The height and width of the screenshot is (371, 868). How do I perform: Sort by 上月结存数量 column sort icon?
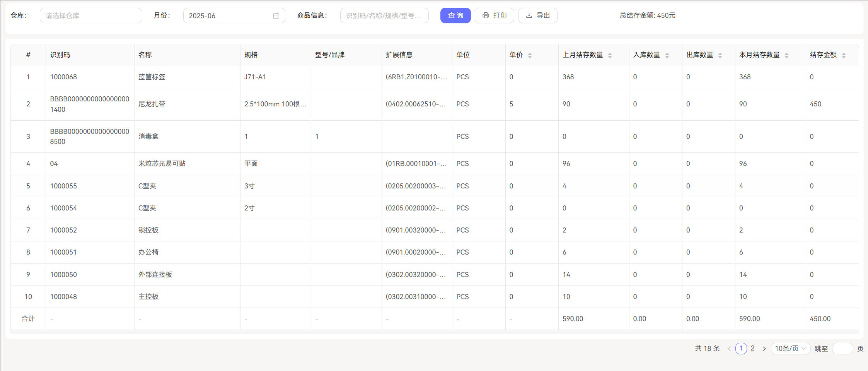click(x=610, y=55)
